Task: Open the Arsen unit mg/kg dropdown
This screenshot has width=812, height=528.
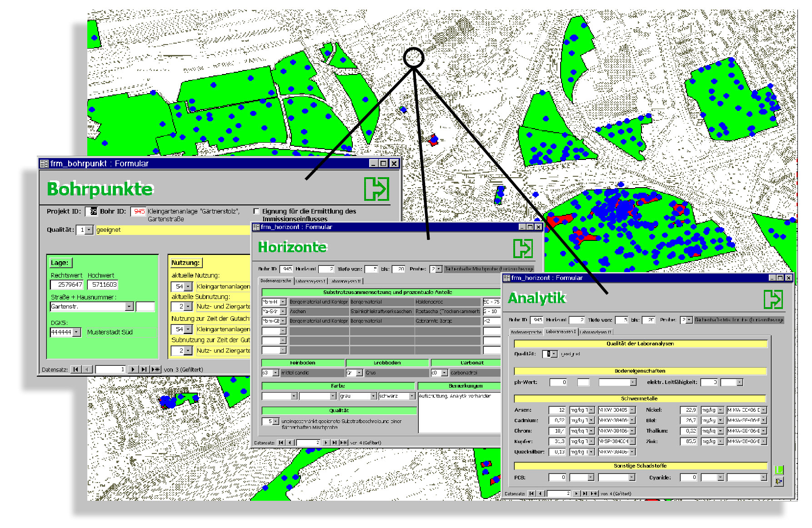Action: click(591, 410)
